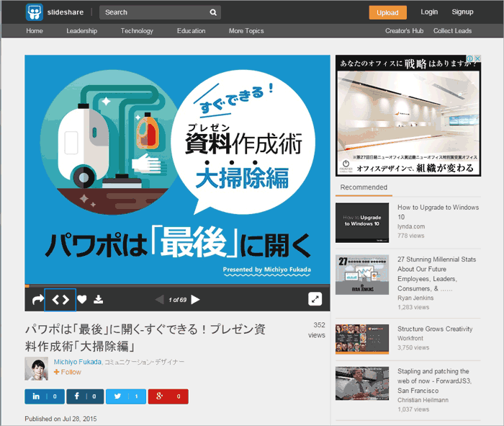Click the '1 of 69' slide counter
This screenshot has width=504, height=426.
[177, 300]
